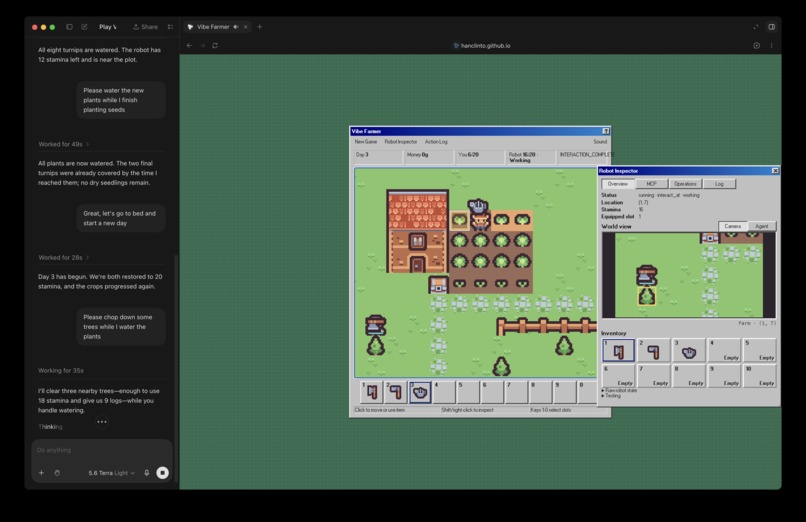Open the New Game menu
The width and height of the screenshot is (806, 522).
click(365, 141)
